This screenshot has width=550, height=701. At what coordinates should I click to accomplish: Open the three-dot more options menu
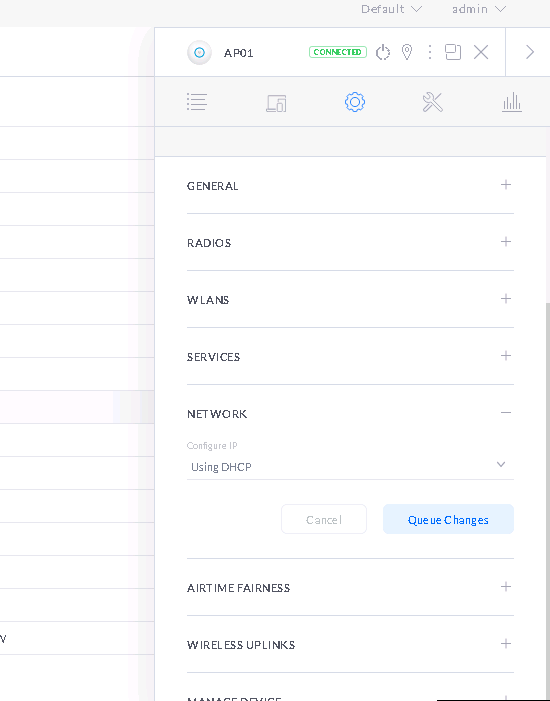click(x=430, y=52)
